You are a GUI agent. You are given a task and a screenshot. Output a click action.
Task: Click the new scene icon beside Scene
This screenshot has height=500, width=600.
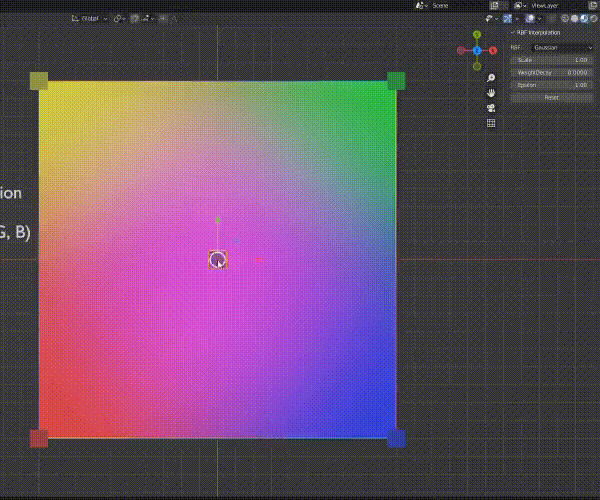[x=494, y=5]
